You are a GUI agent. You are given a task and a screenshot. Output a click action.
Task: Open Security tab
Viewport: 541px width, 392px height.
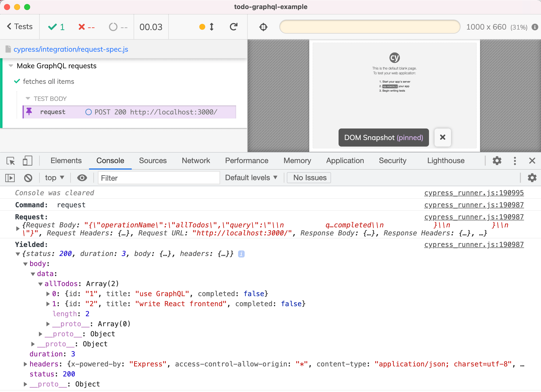click(x=393, y=161)
